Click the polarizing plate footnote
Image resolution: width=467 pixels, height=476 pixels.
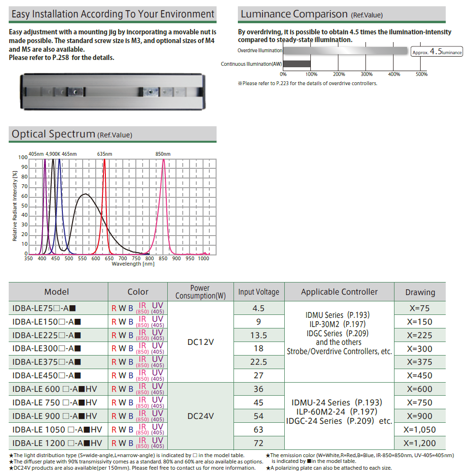tap(329, 468)
